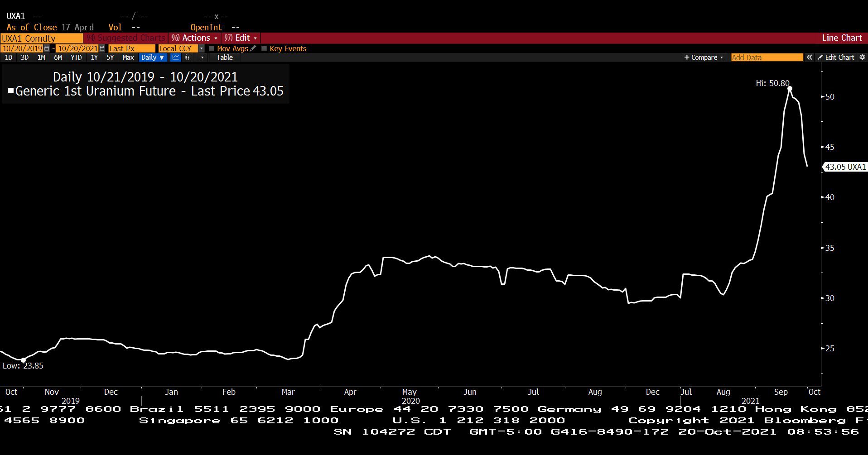This screenshot has width=868, height=455.
Task: Click the Mov Avgs pencil edit icon
Action: [x=253, y=48]
